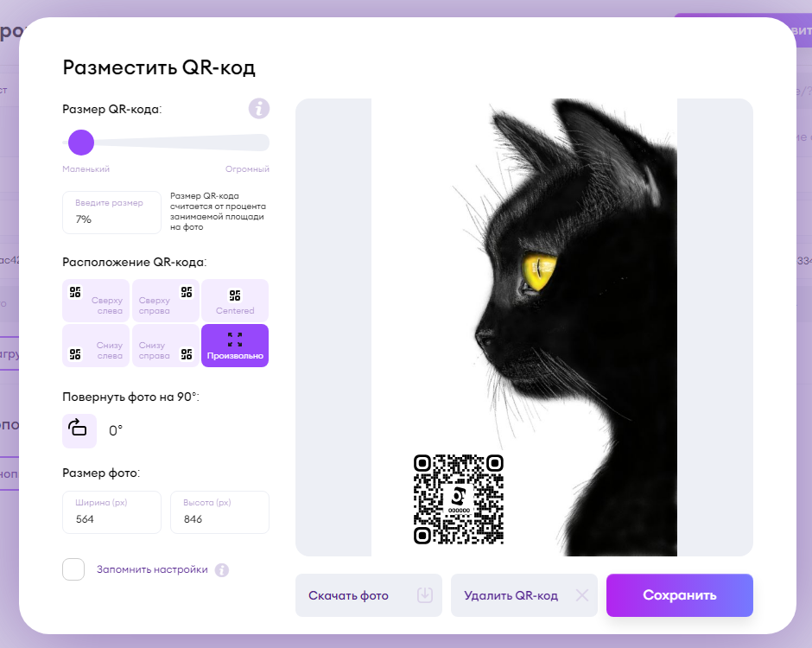Click the QR icon in Сверху слева
This screenshot has height=648, width=812.
coord(75,292)
